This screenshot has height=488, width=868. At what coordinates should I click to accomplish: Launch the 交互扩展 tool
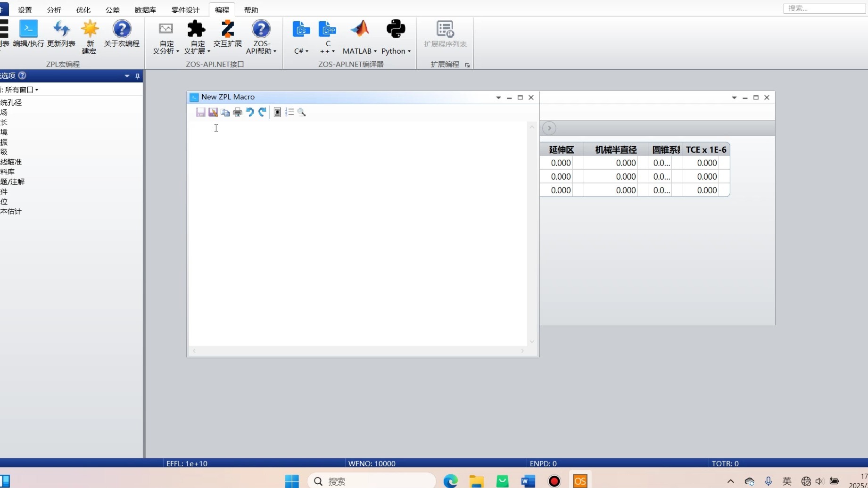227,33
